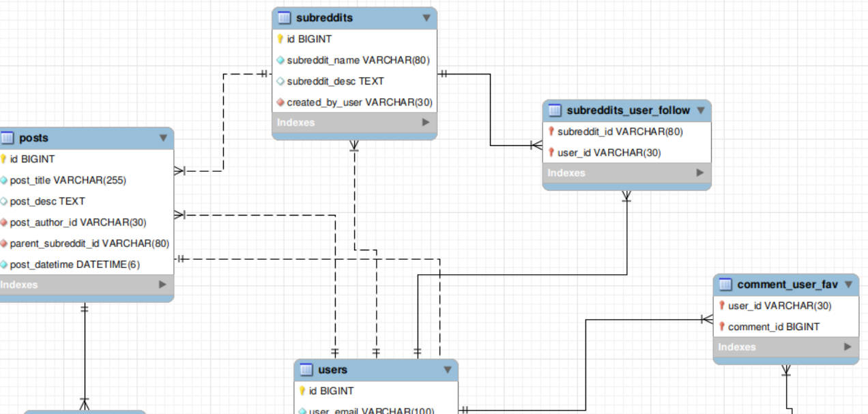
Task: Select the 'users' table title
Action: pos(333,370)
